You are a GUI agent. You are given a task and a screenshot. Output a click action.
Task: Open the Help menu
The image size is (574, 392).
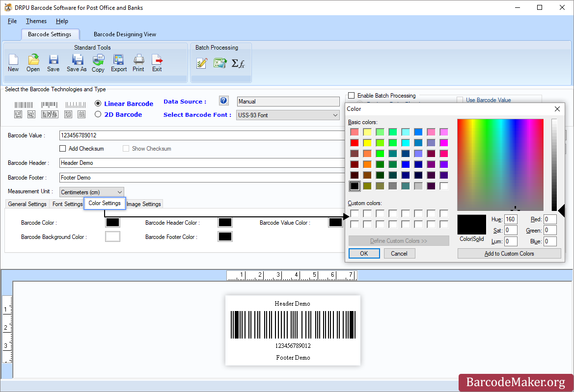pos(62,21)
